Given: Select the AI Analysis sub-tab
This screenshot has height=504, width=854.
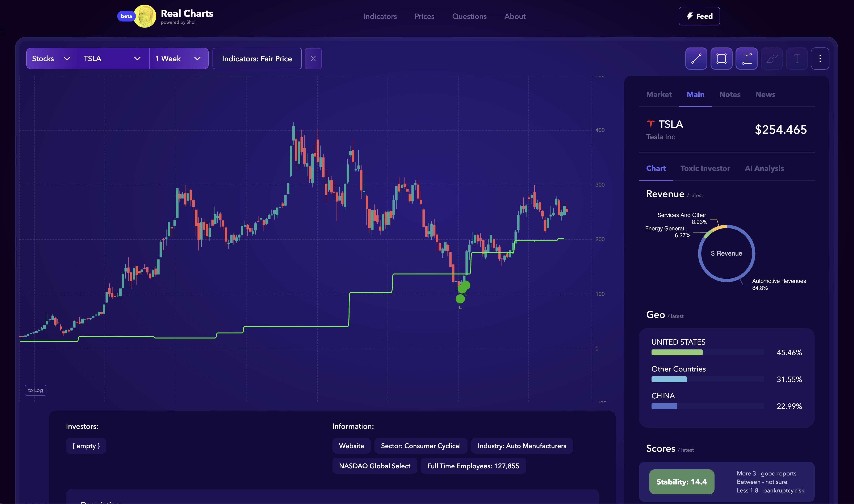Looking at the screenshot, I should pos(764,168).
